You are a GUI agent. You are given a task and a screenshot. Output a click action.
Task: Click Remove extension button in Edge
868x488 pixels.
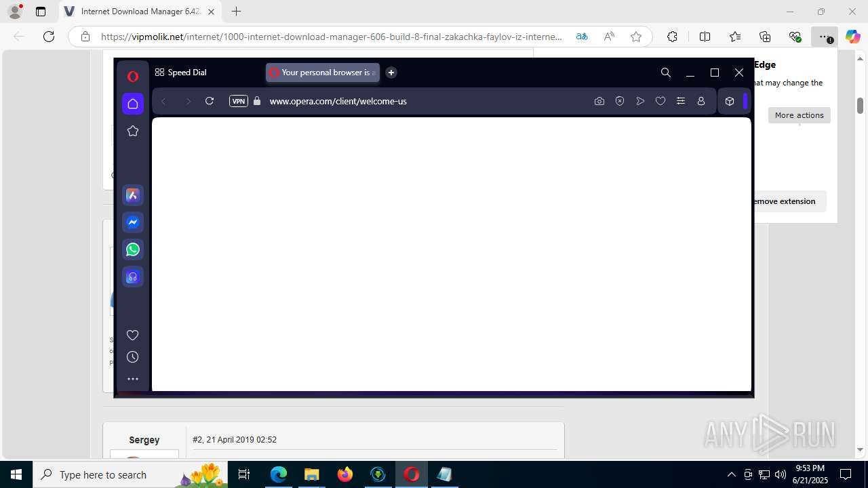point(789,201)
